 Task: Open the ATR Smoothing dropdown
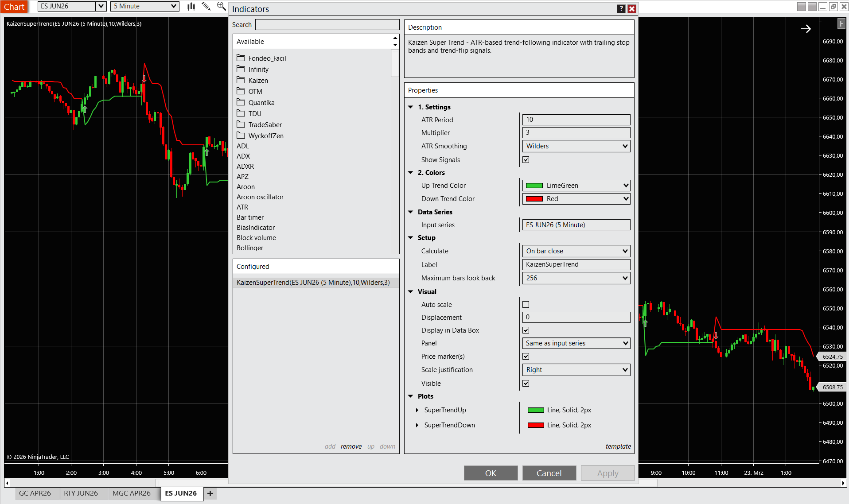(576, 146)
